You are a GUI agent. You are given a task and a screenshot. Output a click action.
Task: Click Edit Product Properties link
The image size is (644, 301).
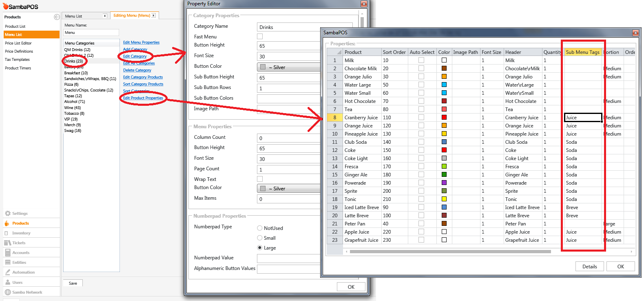point(143,98)
